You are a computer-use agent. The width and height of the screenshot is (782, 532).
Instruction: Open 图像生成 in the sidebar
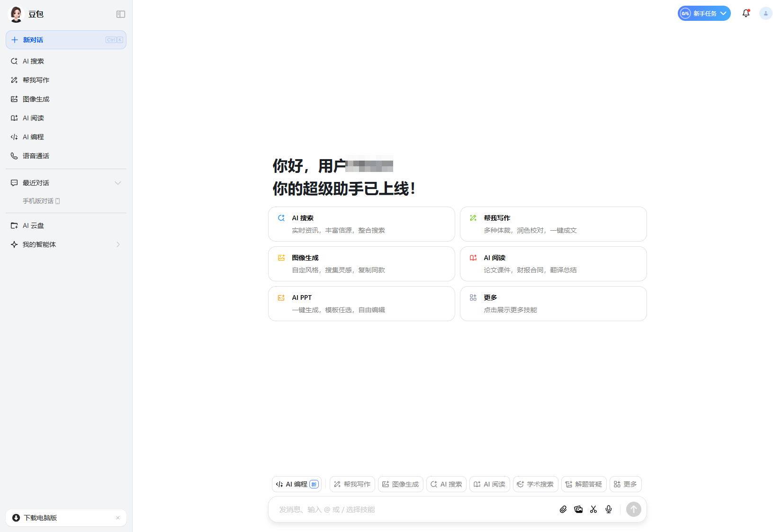pos(66,99)
